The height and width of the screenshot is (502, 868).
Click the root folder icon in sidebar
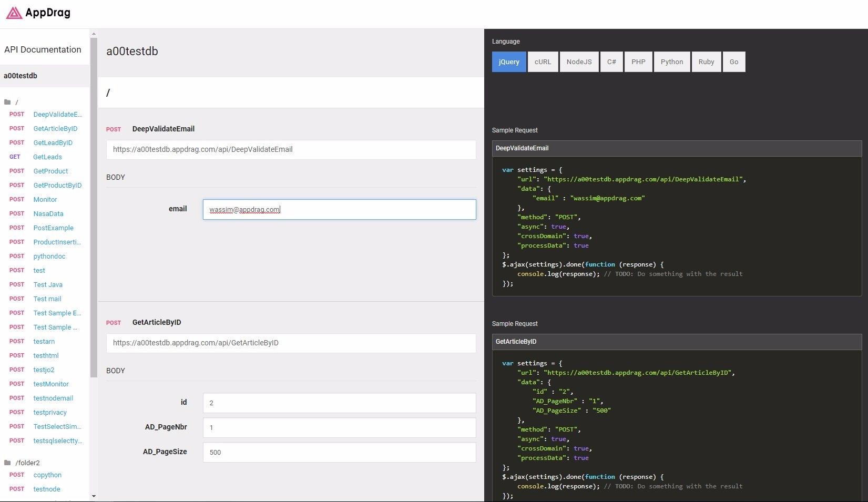click(x=7, y=102)
